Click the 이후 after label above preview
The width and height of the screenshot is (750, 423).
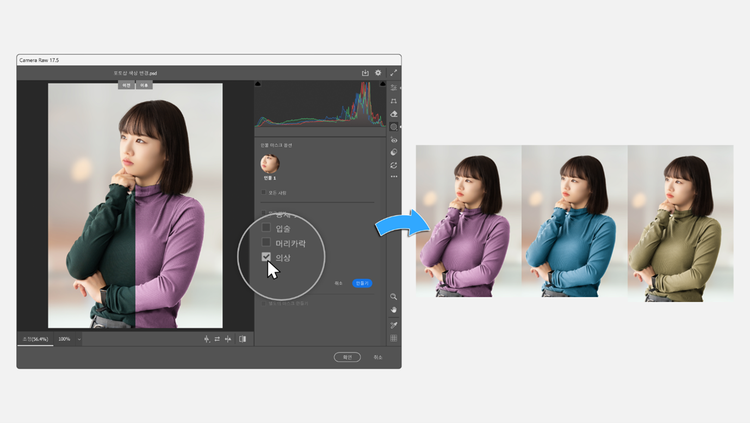pos(144,85)
